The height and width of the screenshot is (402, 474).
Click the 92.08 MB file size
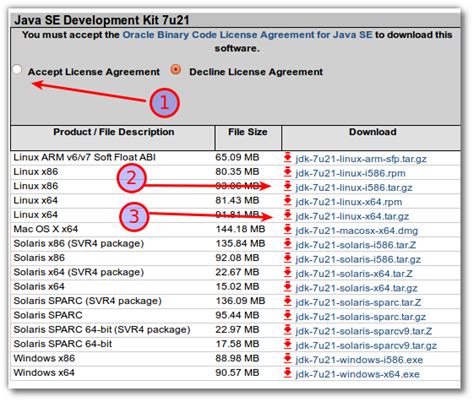tap(237, 258)
